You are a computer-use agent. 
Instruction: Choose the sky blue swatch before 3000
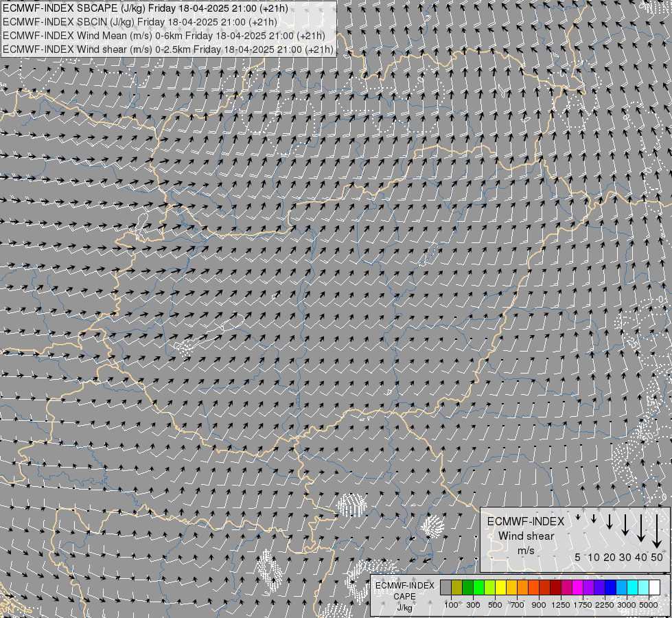pos(621,588)
